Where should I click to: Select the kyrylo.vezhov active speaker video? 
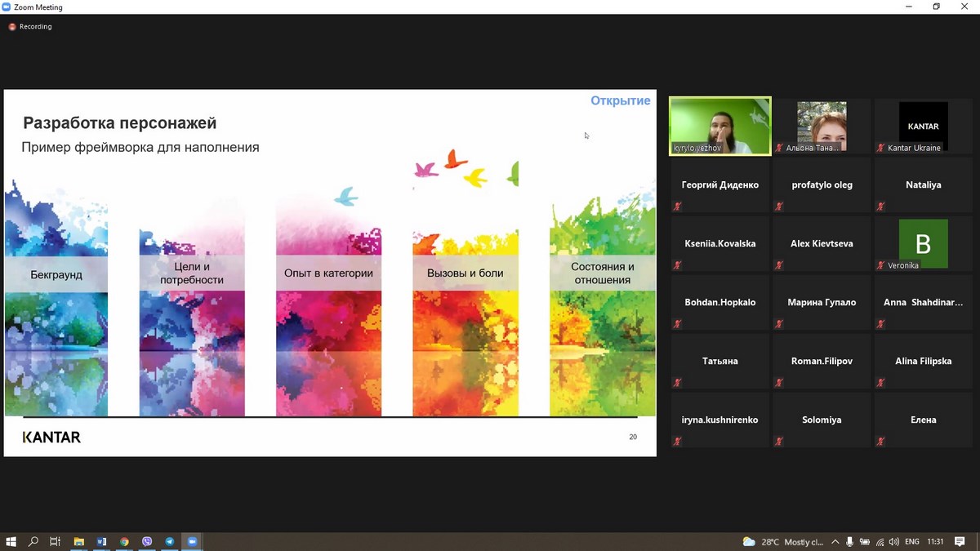click(719, 126)
